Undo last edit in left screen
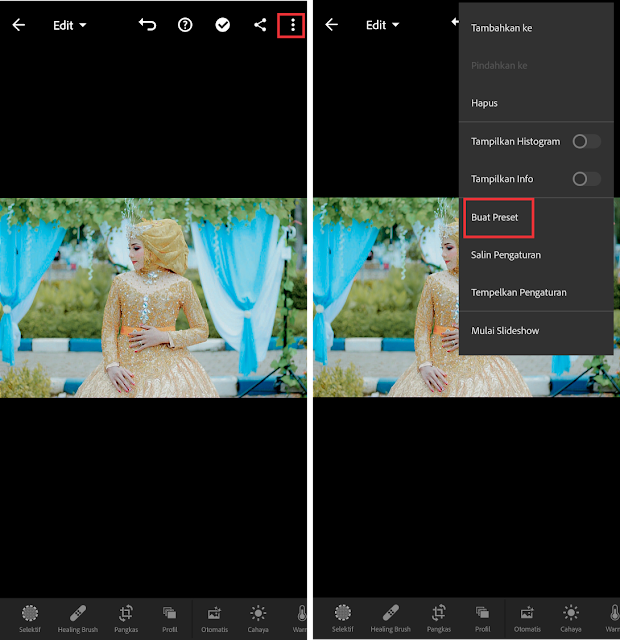This screenshot has width=620, height=640. pos(147,25)
